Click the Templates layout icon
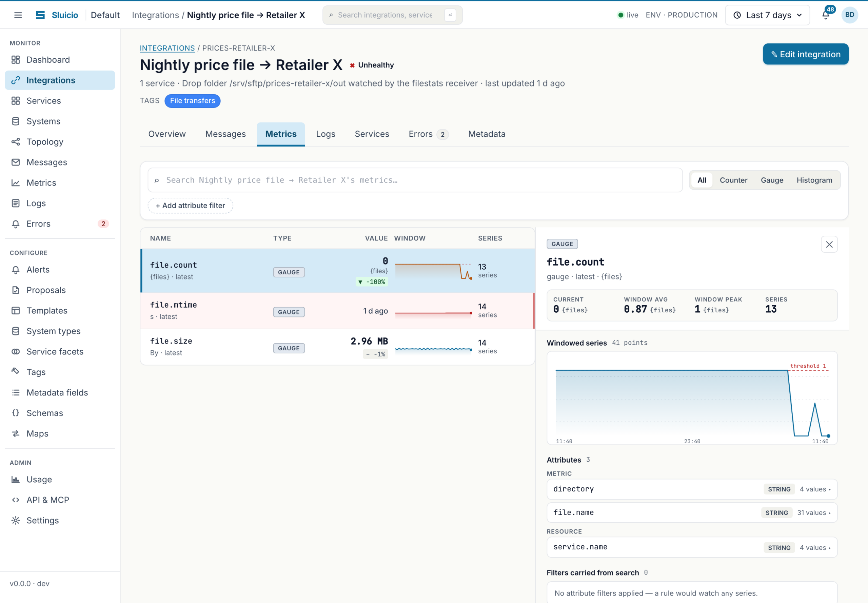 click(x=16, y=311)
